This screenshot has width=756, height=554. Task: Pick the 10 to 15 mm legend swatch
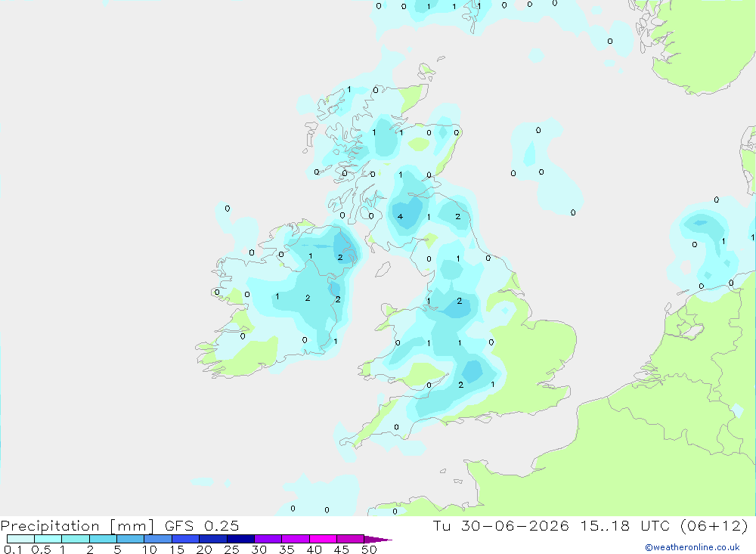tap(158, 539)
